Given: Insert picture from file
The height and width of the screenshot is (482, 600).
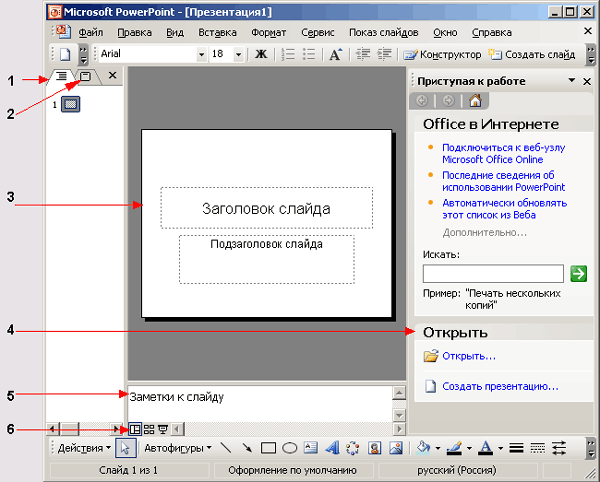Looking at the screenshot, I should tap(396, 448).
